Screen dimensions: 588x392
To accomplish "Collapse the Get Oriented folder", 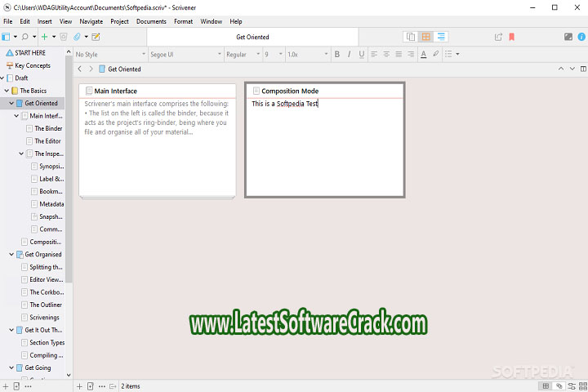I will click(11, 103).
